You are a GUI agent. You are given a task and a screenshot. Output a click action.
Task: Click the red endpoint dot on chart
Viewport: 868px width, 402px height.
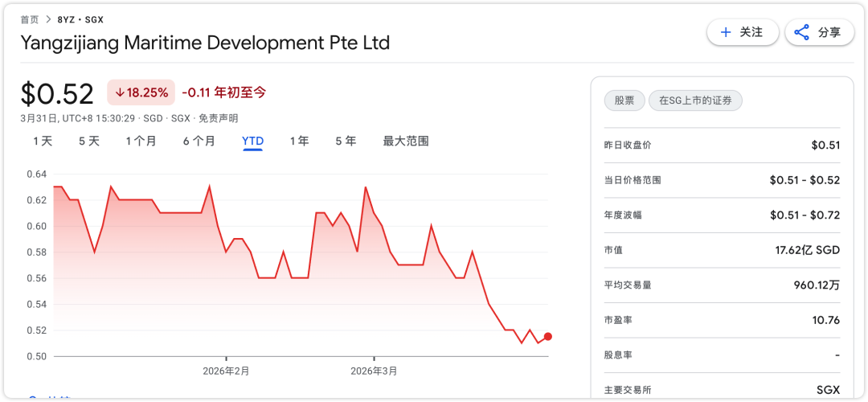coord(547,337)
